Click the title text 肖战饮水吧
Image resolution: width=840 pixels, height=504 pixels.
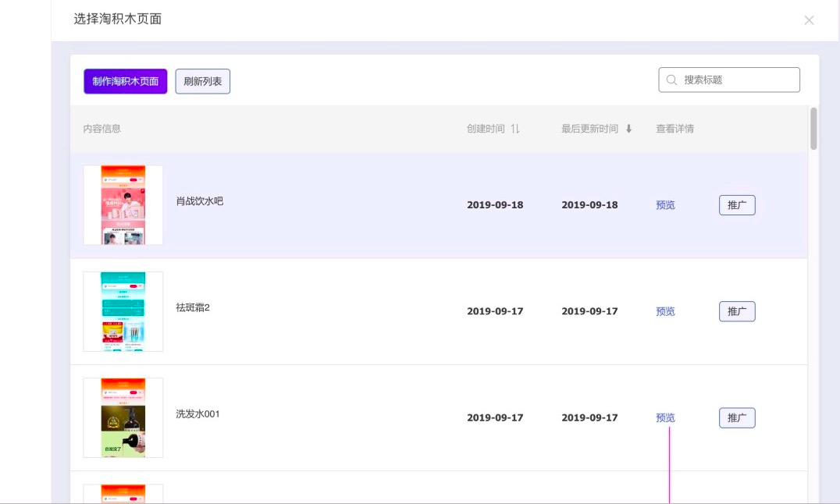pos(199,201)
